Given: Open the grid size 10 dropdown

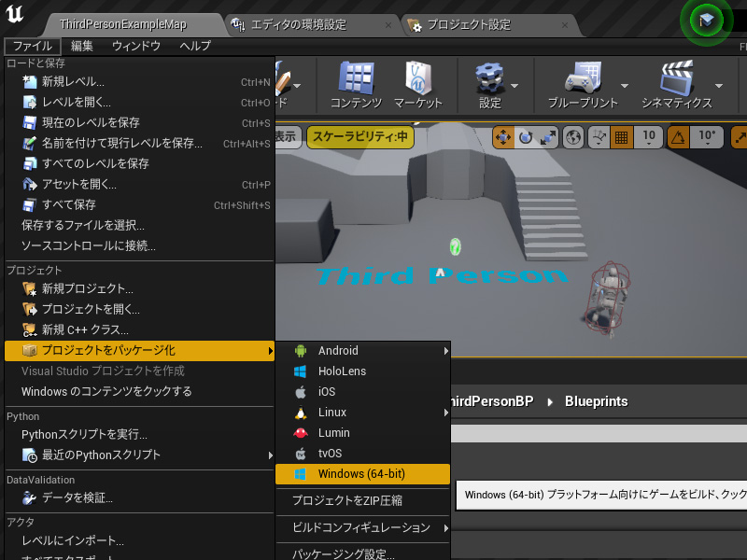Looking at the screenshot, I should point(648,137).
